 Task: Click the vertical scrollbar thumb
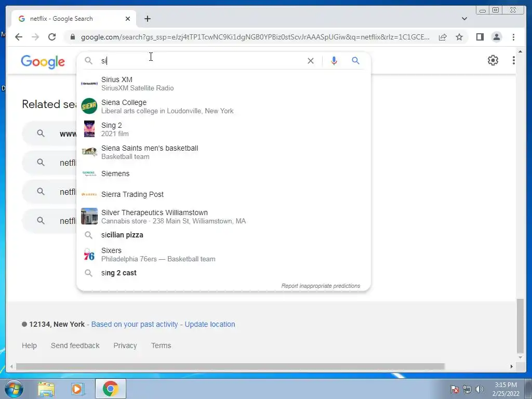[520, 326]
